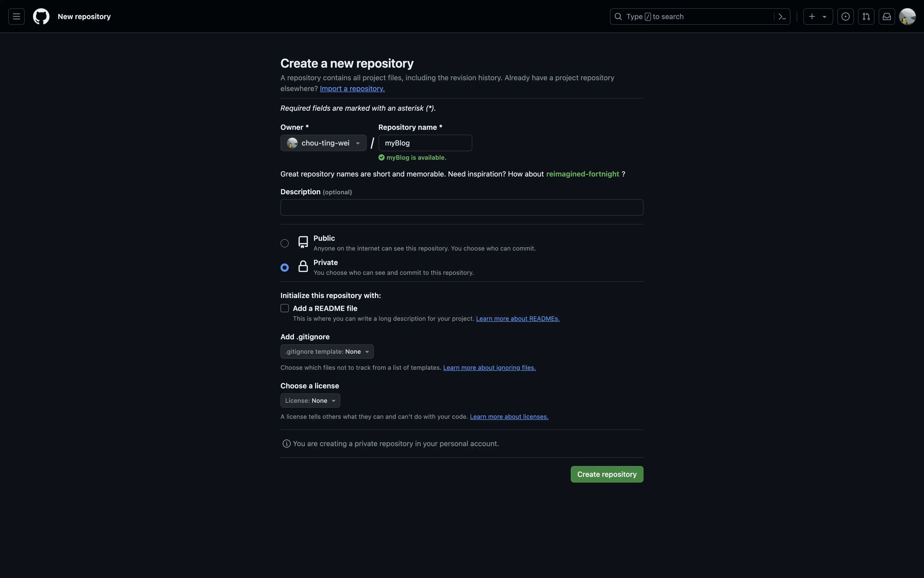This screenshot has height=578, width=924.
Task: Click the Description input field
Action: coord(462,207)
